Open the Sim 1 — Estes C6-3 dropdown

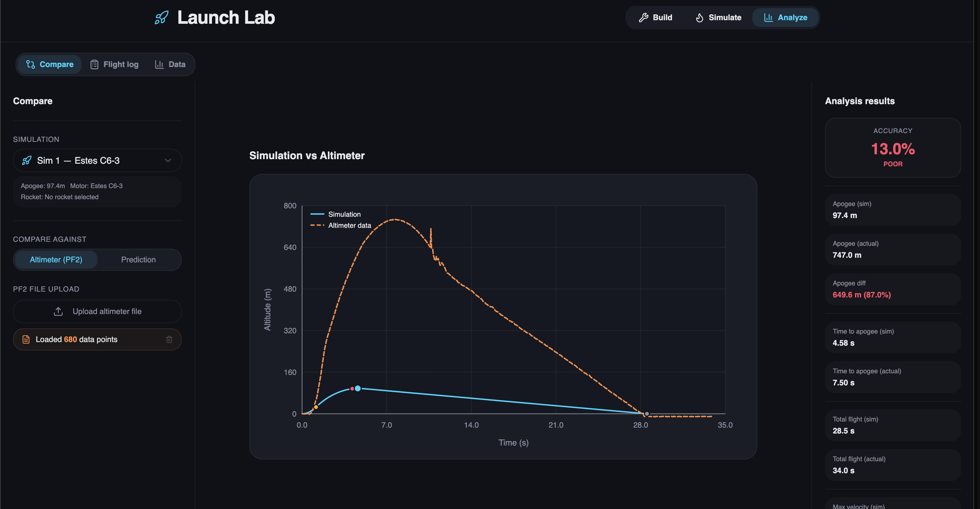[97, 160]
